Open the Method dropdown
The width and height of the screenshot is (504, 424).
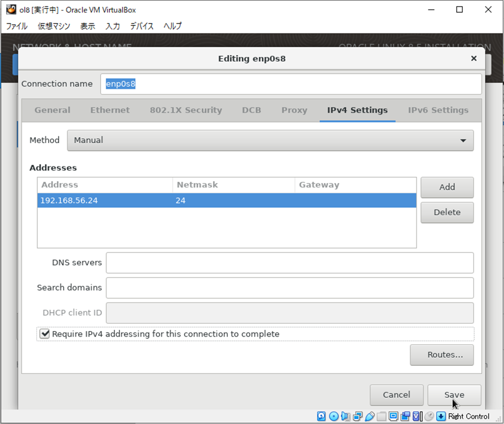270,140
